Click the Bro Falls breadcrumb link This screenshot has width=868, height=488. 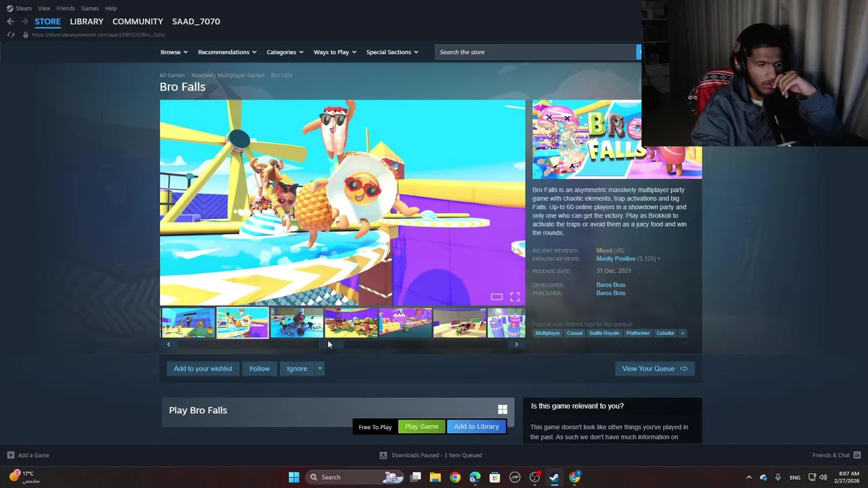[281, 75]
